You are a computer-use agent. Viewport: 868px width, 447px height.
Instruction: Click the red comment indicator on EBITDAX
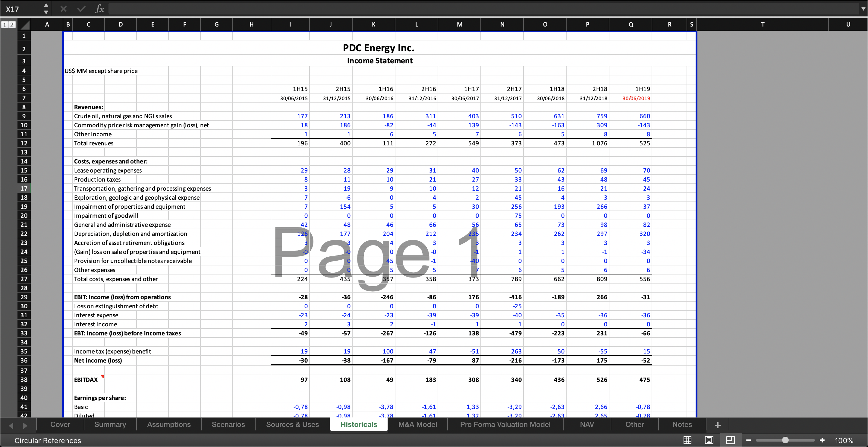tap(102, 377)
